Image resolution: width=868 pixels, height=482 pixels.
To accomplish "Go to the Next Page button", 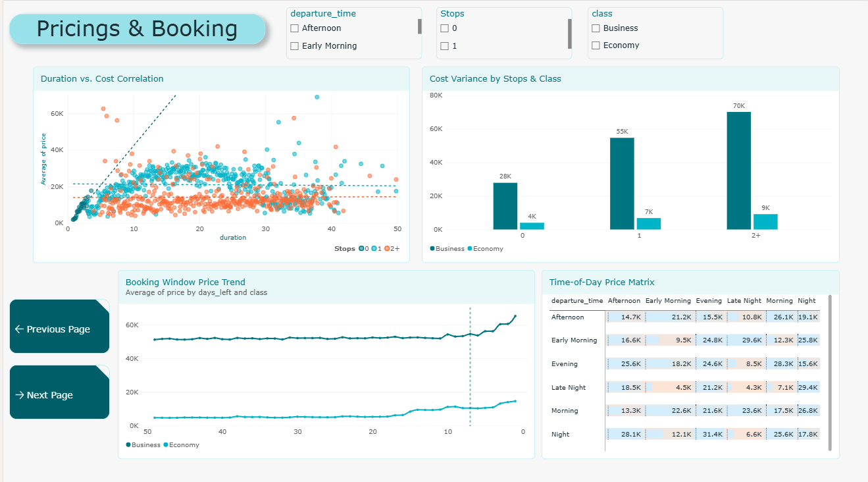I will (59, 392).
